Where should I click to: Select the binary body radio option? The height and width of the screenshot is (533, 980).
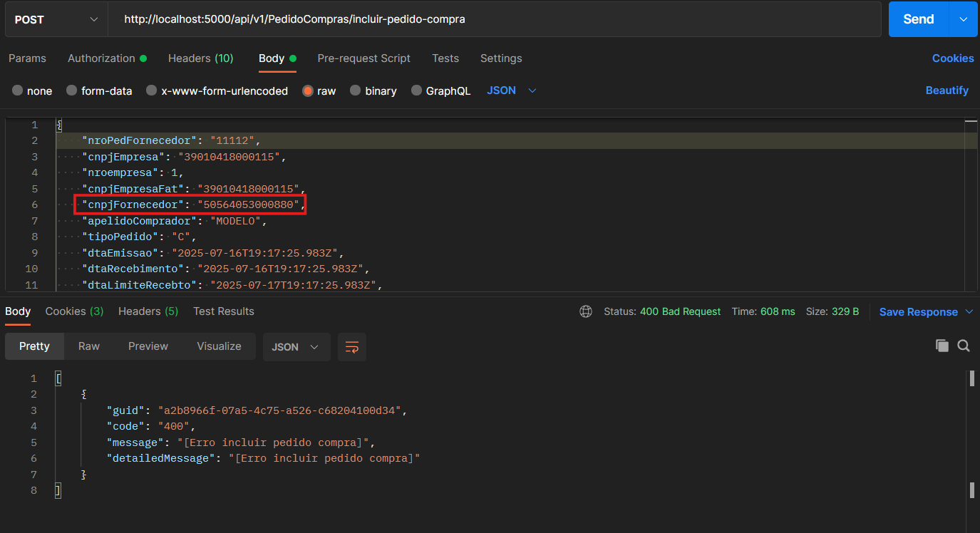[x=356, y=90]
